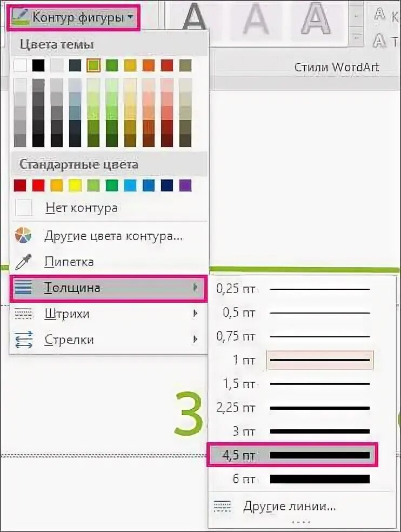
Task: Expand the Штрихи submenu arrow
Action: (195, 314)
